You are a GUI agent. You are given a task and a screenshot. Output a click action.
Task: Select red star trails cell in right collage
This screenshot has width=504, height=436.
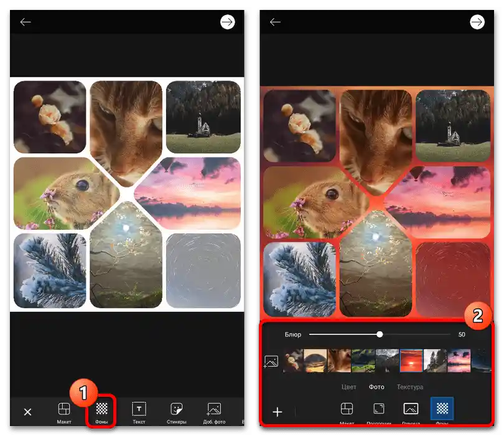coord(453,280)
